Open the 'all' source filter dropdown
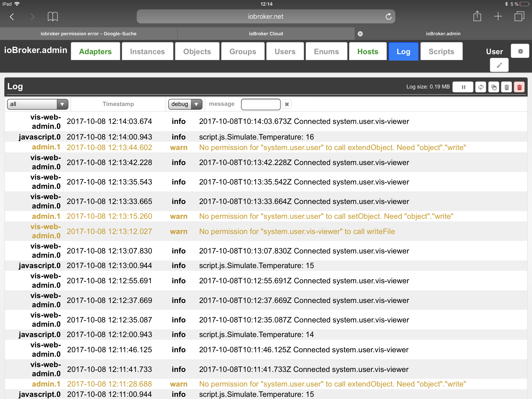Screen dimensions: 532x399 coord(38,104)
